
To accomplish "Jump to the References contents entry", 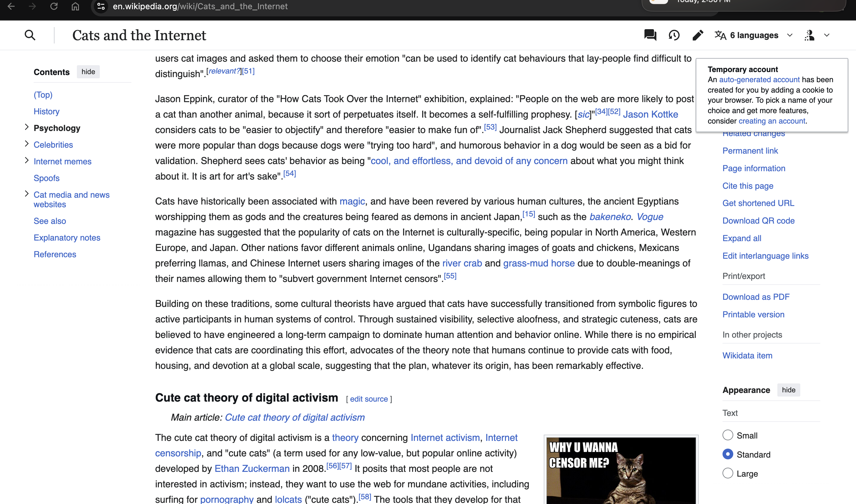I will [x=55, y=254].
